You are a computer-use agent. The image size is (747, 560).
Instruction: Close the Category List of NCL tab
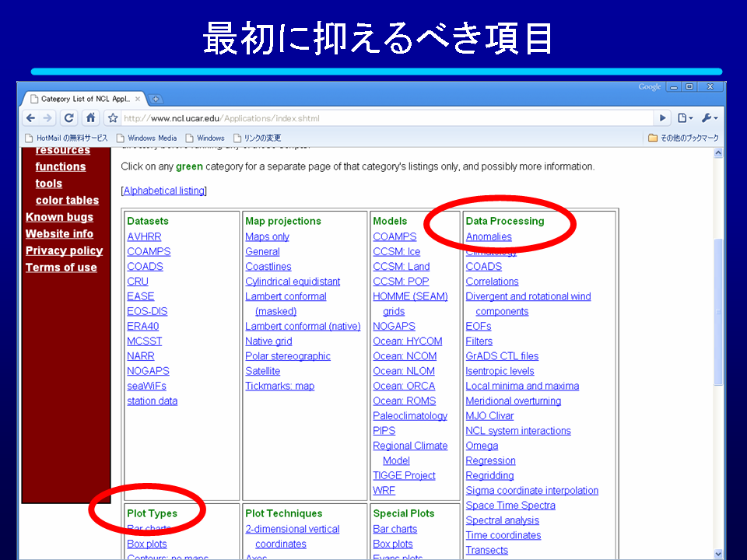[138, 99]
